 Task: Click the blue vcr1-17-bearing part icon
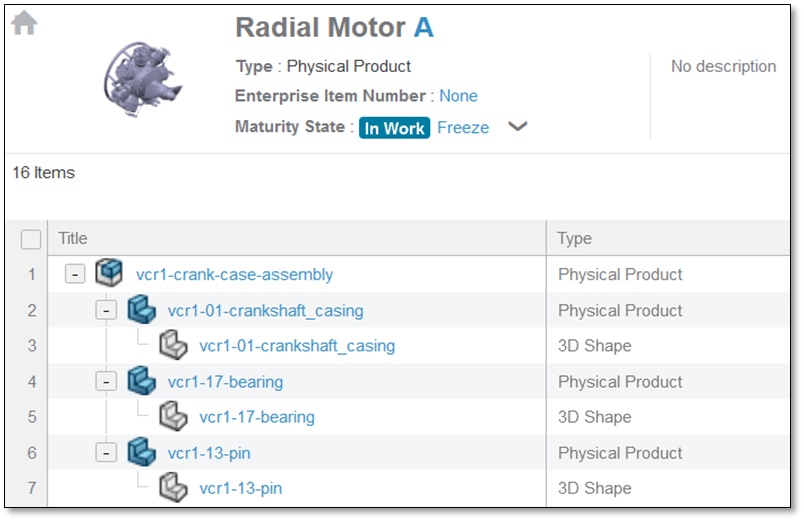point(141,381)
